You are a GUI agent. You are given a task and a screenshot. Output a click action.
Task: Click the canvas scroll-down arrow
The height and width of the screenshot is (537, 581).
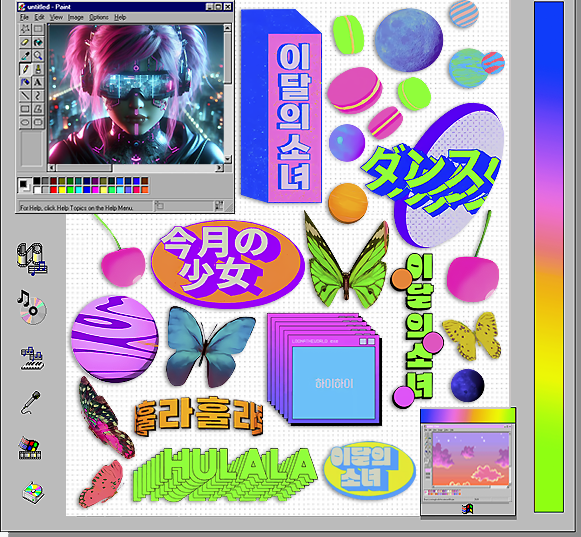tap(228, 159)
